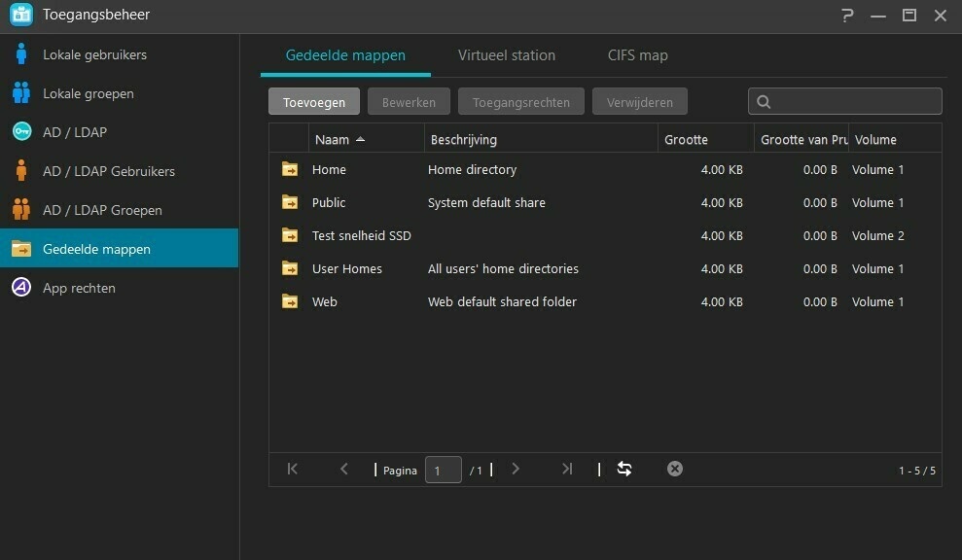Viewport: 962px width, 560px height.
Task: Click the Volume column header
Action: (895, 139)
